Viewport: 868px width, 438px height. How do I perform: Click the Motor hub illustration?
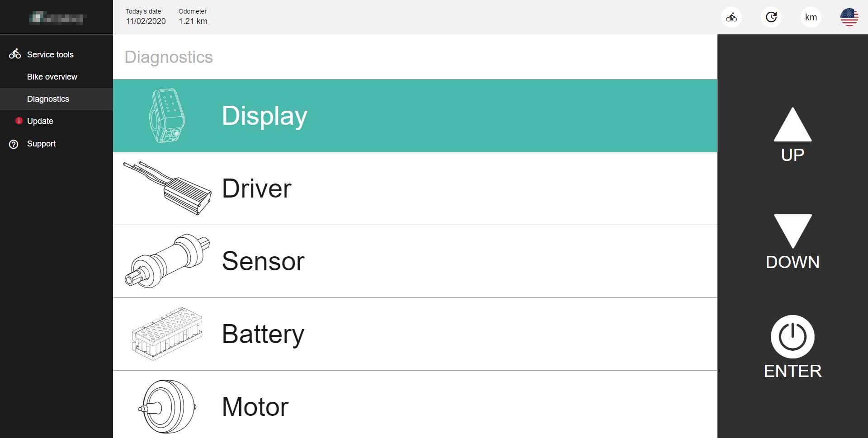(167, 406)
